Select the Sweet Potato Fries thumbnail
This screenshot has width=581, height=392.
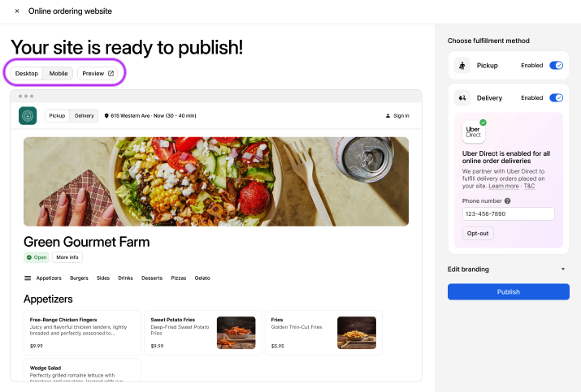coord(236,333)
